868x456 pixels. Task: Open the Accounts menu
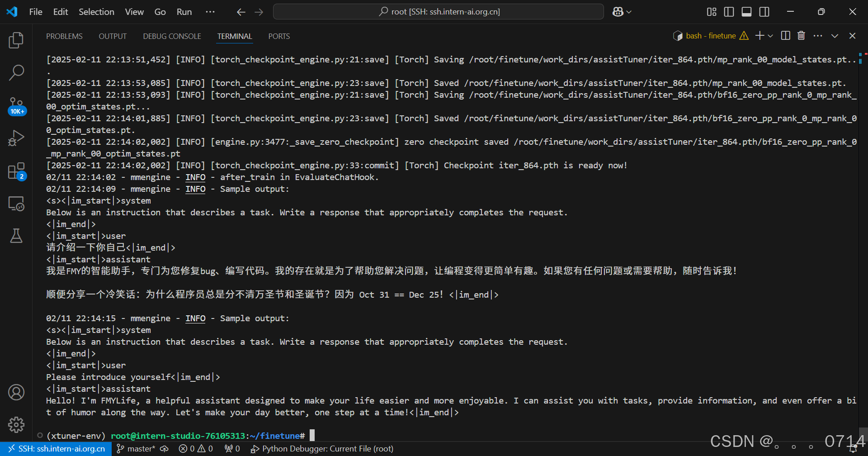coord(16,392)
